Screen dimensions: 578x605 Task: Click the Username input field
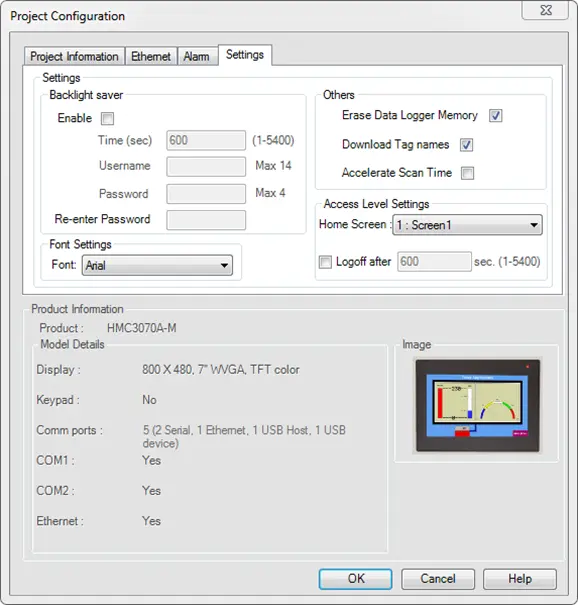(x=206, y=166)
